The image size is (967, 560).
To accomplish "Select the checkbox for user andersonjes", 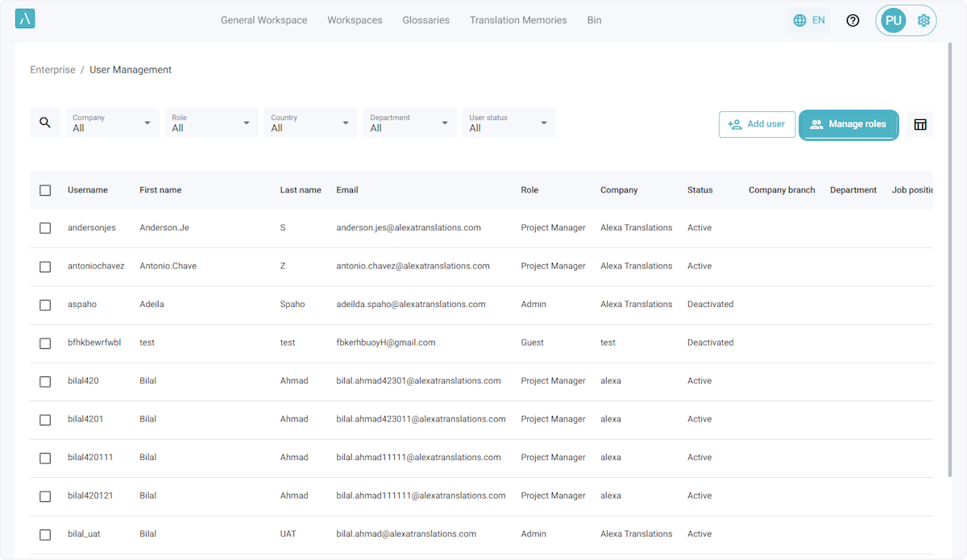I will point(45,228).
